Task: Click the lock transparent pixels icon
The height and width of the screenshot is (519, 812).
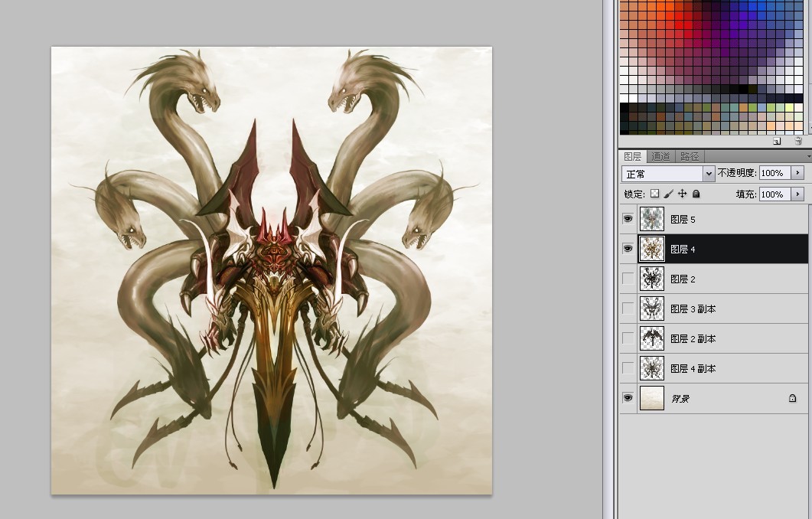Action: click(x=654, y=194)
